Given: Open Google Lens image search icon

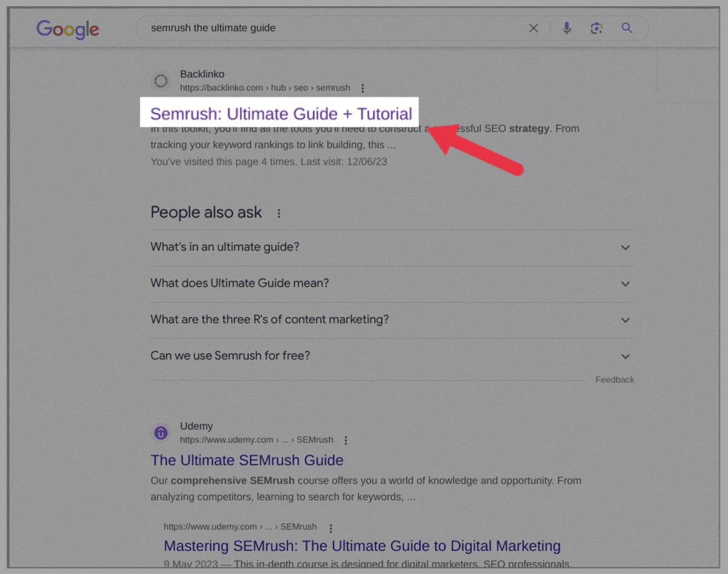Looking at the screenshot, I should click(597, 28).
